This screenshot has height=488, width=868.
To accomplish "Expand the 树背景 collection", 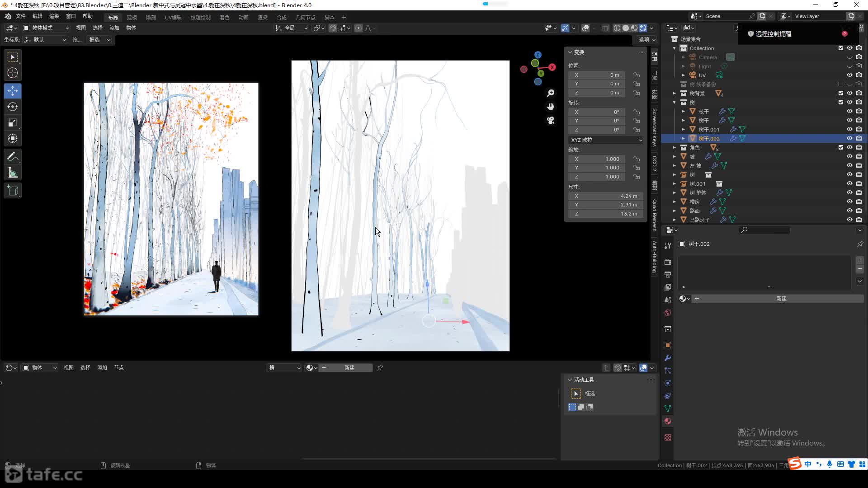I will coord(675,93).
